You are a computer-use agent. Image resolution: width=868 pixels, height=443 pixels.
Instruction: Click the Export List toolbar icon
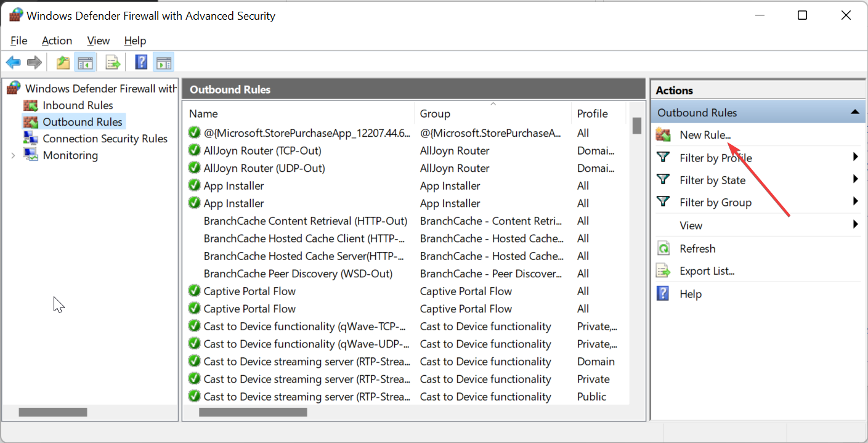click(x=113, y=62)
